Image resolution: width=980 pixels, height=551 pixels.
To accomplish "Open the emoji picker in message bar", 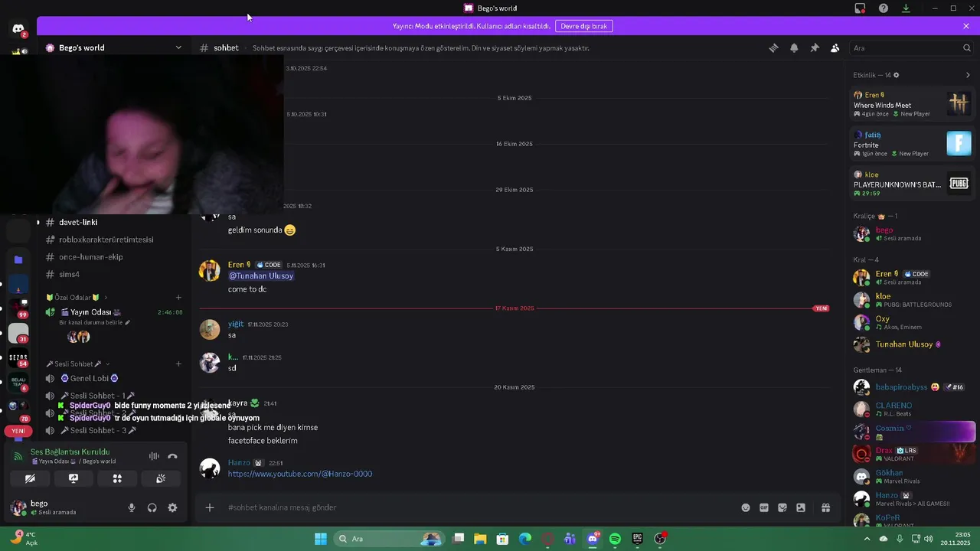I will 746,507.
